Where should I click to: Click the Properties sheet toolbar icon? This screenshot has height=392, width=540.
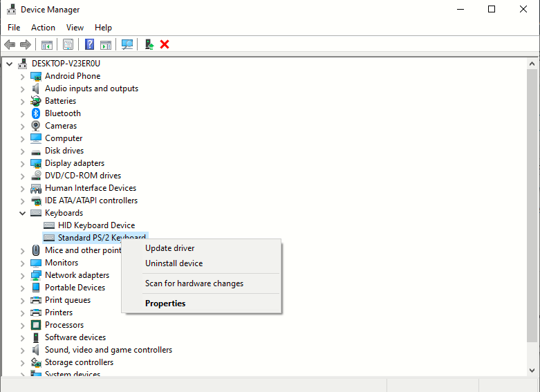68,44
